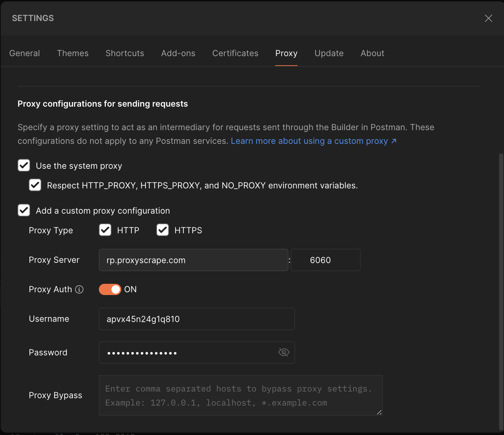
Task: Go to the Update tab
Action: click(x=329, y=53)
